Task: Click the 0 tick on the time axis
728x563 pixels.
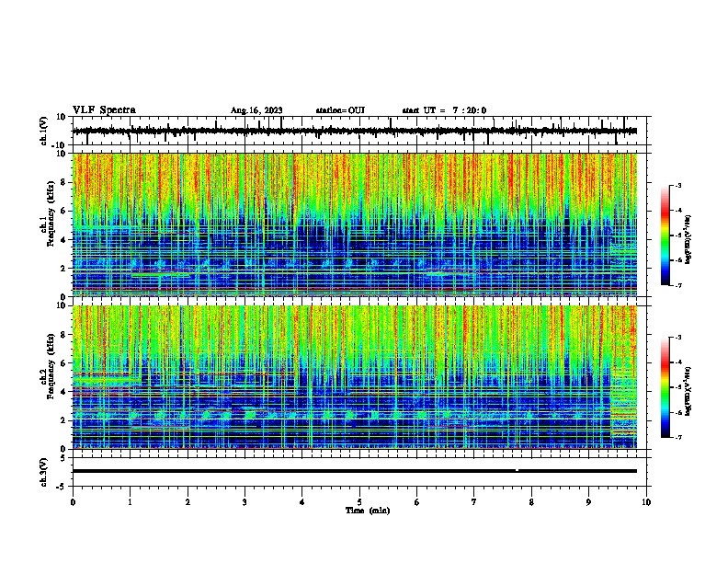Action: (x=73, y=502)
